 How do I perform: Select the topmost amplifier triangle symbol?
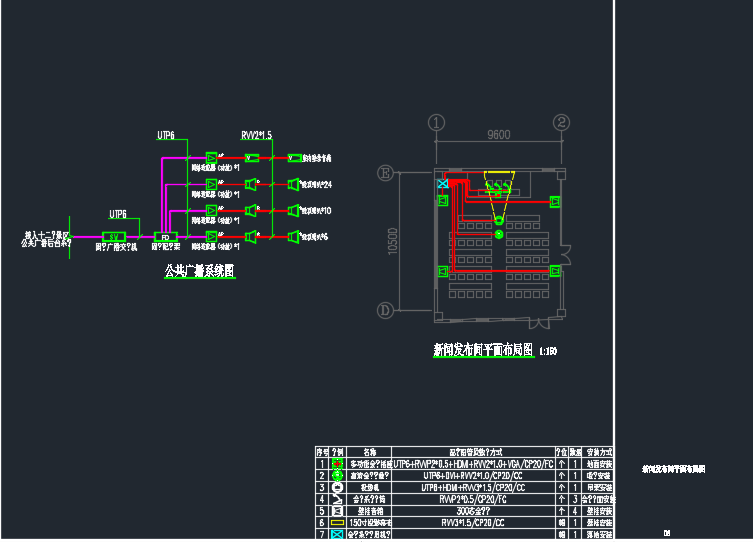[211, 157]
